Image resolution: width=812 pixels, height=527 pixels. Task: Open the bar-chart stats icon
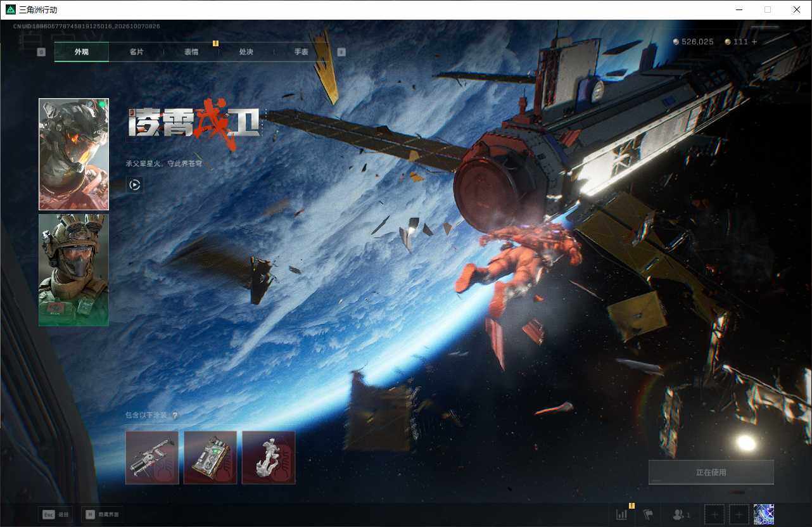point(623,514)
